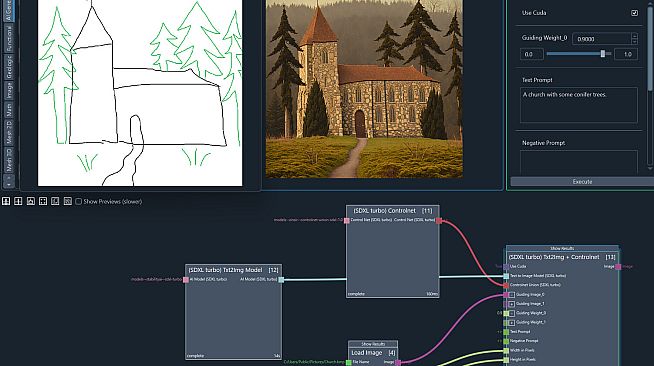The width and height of the screenshot is (654, 366).
Task: Click the Guiding Weight_1 input port on node 13
Action: coord(506,322)
